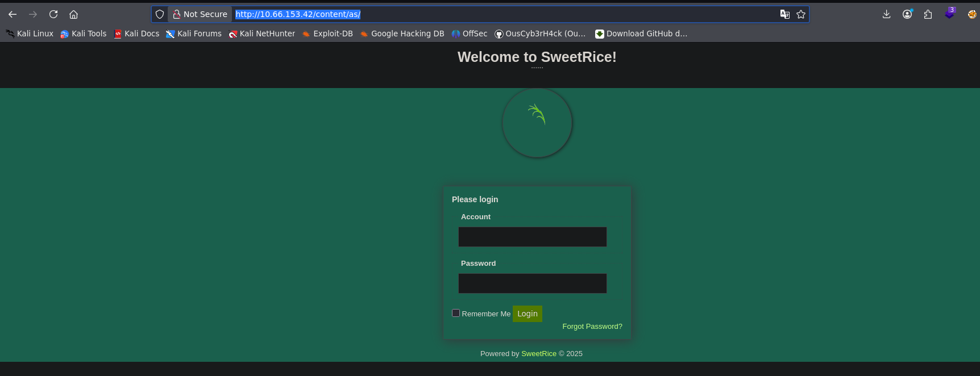Enable the Remember Me checkbox
The width and height of the screenshot is (980, 376).
click(x=456, y=313)
